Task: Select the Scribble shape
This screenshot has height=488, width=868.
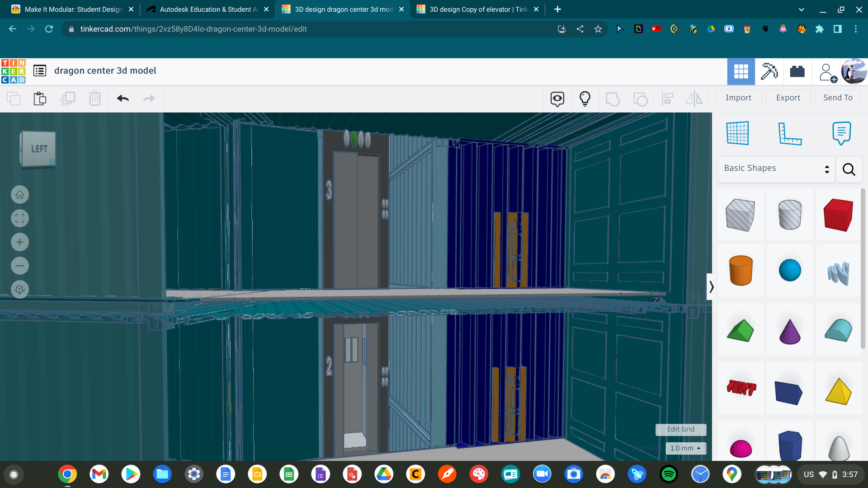Action: 838,273
